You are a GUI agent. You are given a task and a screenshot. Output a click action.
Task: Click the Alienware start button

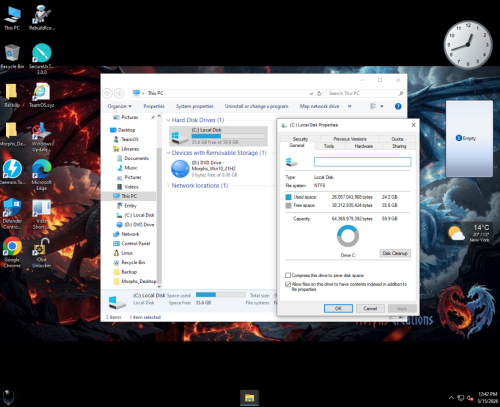tap(9, 397)
